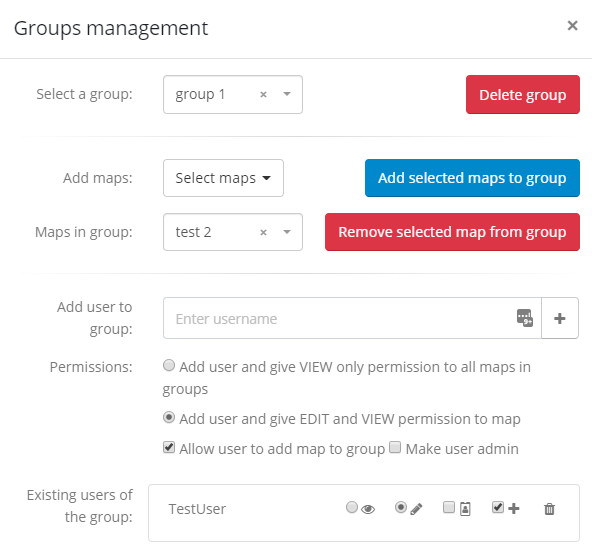The image size is (592, 554).
Task: Clear the group 1 selection with x
Action: tap(264, 94)
